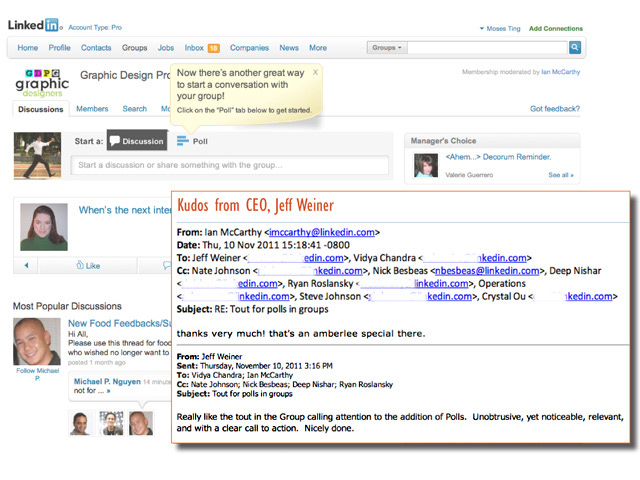Open Ian McCarthy moderator link

[x=560, y=72]
